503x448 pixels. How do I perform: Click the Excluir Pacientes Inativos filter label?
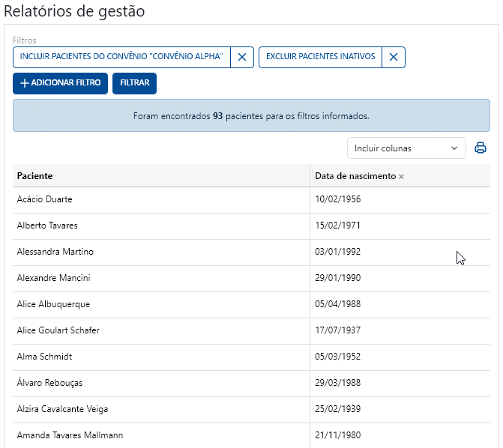pyautogui.click(x=321, y=56)
